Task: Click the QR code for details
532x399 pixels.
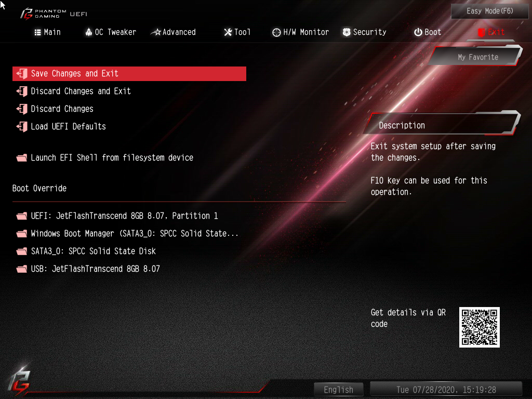Action: tap(480, 327)
